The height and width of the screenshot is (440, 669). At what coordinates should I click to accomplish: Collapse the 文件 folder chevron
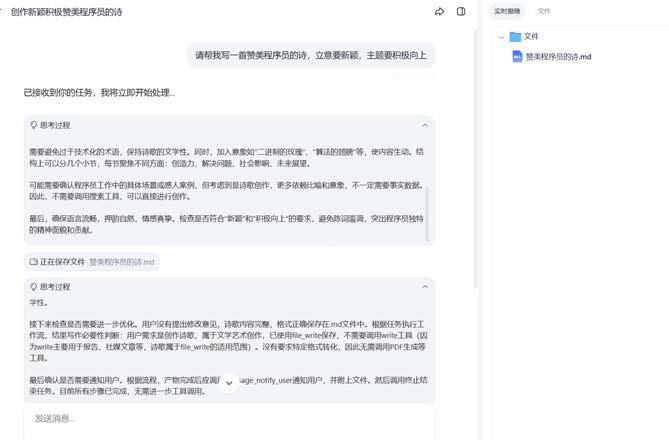501,37
